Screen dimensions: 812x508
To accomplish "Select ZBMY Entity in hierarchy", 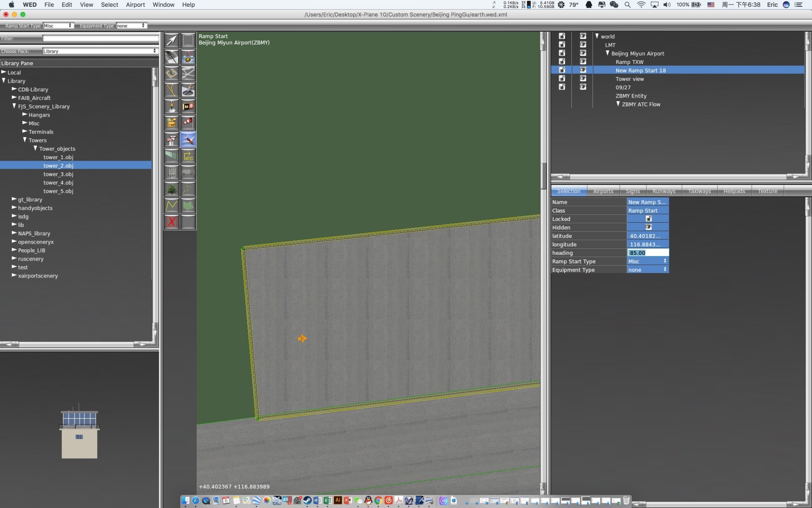I will [631, 96].
